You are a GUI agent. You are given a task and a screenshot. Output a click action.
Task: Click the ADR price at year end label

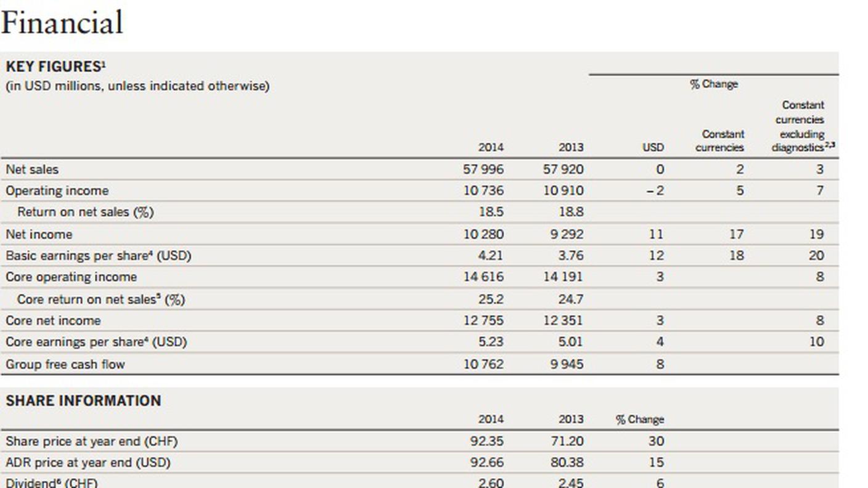pos(88,463)
